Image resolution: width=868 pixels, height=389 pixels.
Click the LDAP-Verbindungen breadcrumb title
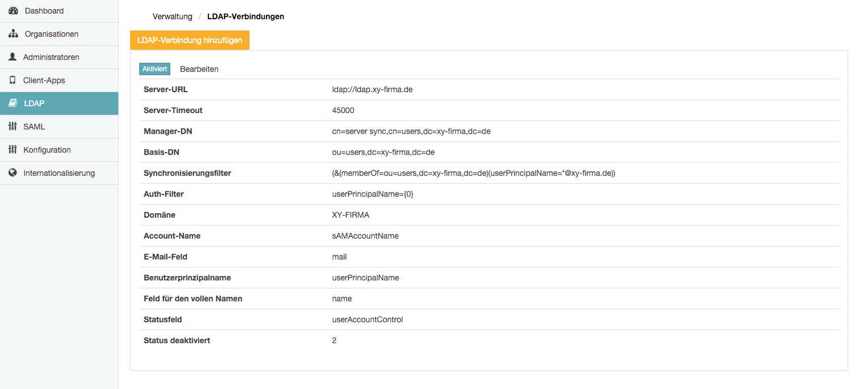point(246,16)
